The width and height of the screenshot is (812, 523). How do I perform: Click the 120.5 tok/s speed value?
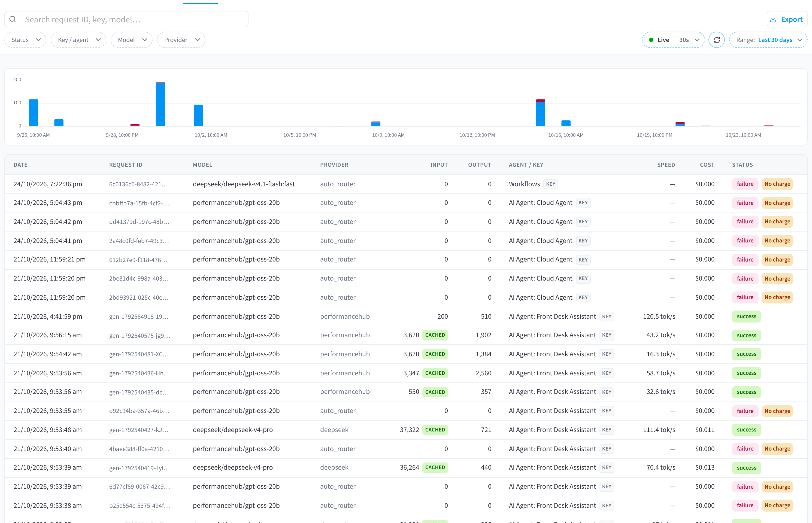point(659,317)
